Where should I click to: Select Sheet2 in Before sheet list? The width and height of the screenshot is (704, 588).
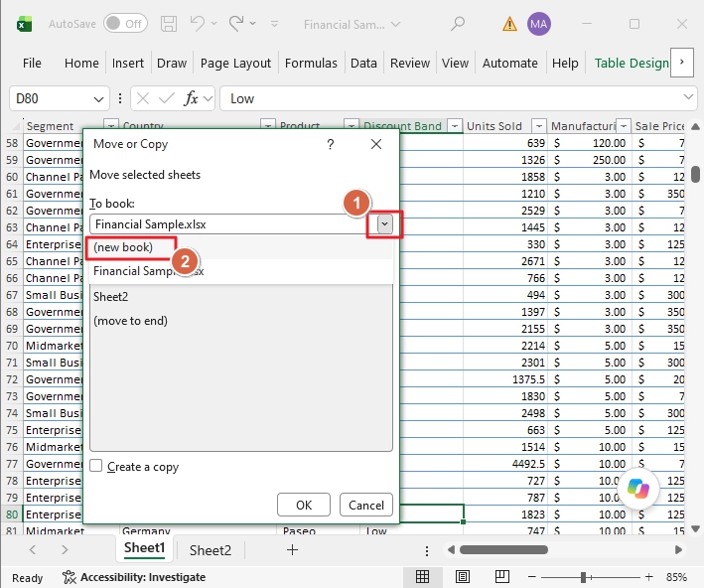pyautogui.click(x=241, y=297)
